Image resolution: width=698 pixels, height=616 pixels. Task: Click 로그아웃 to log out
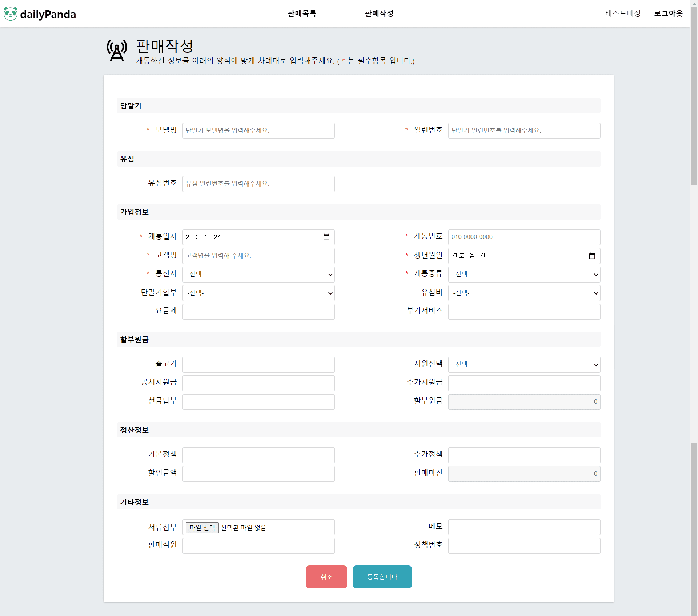point(668,13)
